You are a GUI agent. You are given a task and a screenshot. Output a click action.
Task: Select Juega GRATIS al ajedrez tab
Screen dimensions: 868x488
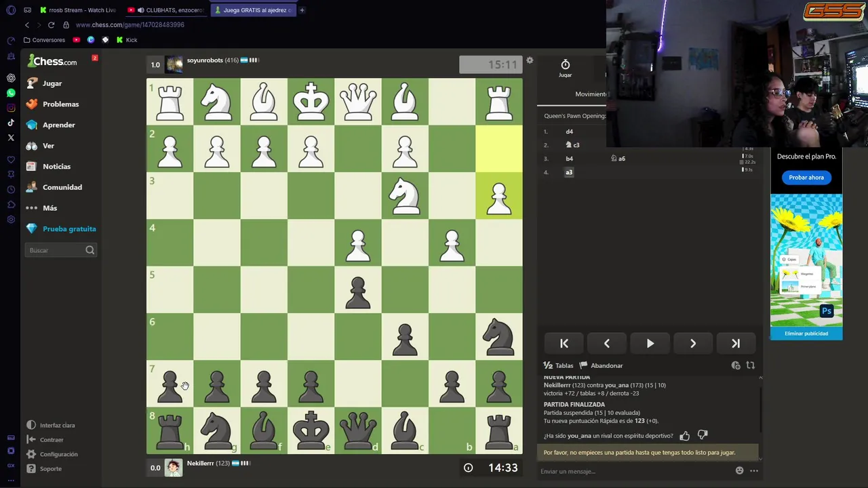point(253,10)
